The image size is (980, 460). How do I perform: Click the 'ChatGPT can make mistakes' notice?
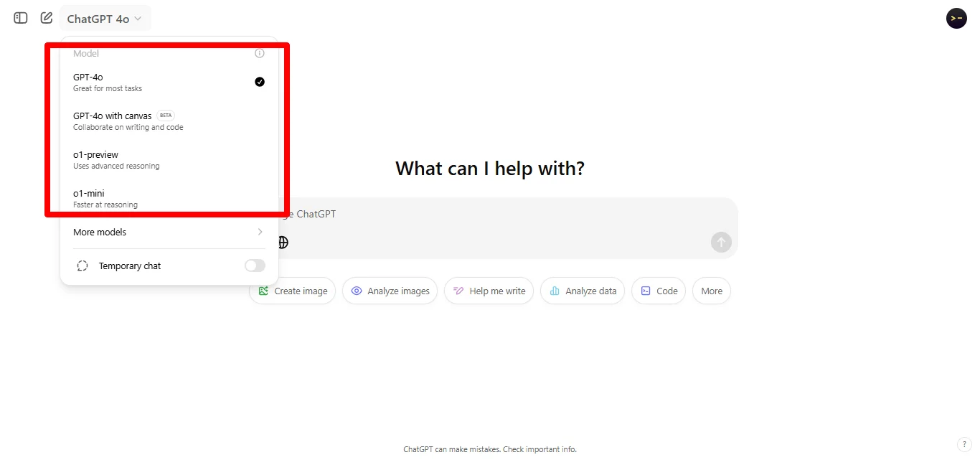tap(490, 450)
